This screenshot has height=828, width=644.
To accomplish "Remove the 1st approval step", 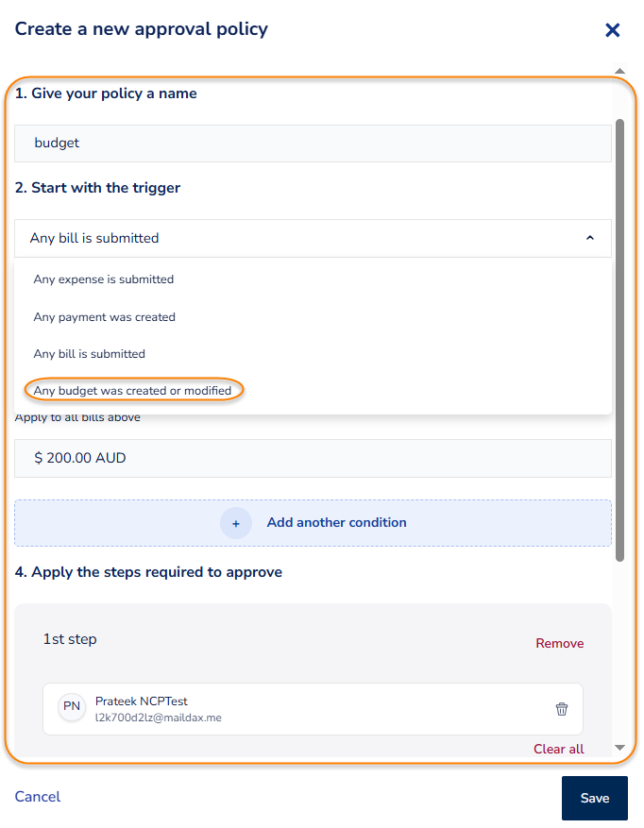I will click(559, 644).
